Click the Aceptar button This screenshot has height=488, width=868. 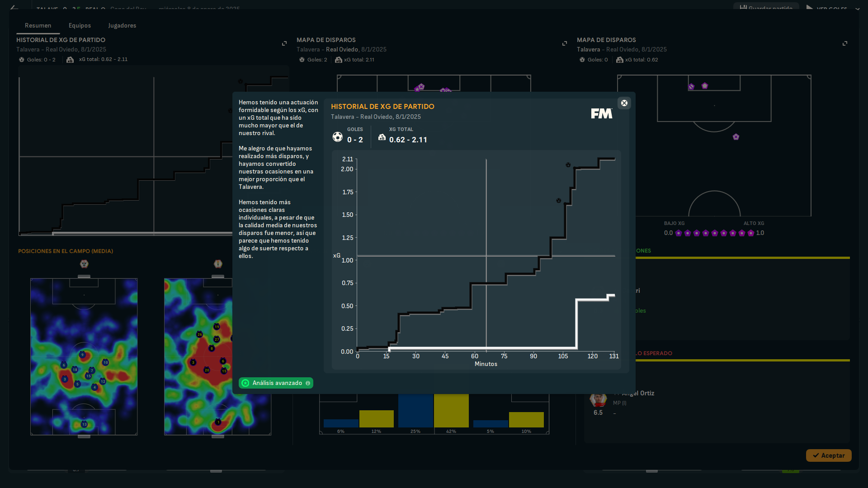click(x=828, y=455)
